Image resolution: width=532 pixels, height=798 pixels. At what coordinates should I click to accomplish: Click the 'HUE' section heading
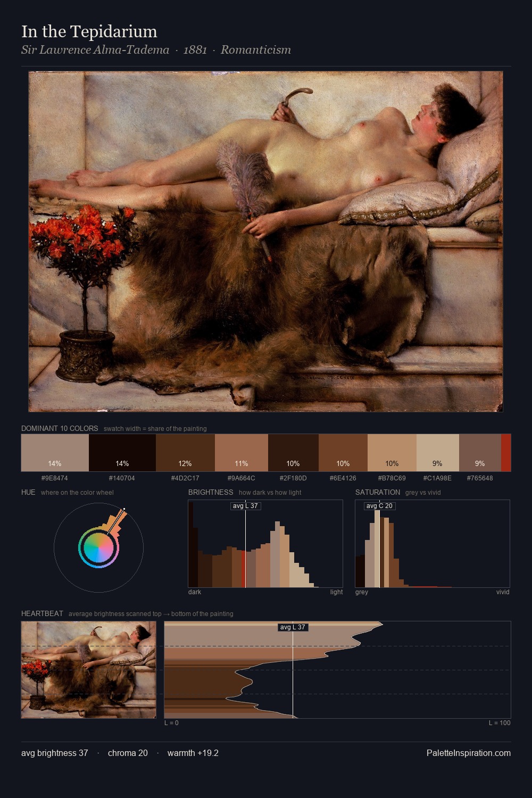pyautogui.click(x=28, y=492)
